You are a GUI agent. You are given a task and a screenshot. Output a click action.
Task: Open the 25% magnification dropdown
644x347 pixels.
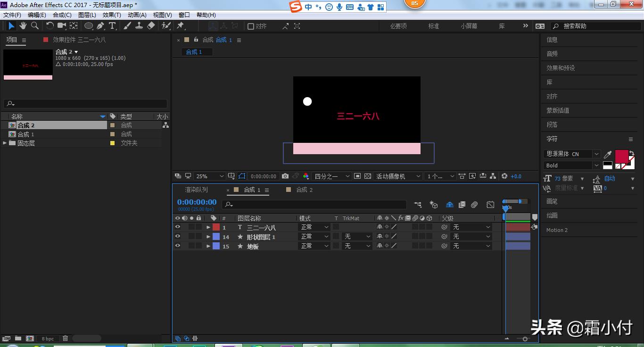click(210, 176)
